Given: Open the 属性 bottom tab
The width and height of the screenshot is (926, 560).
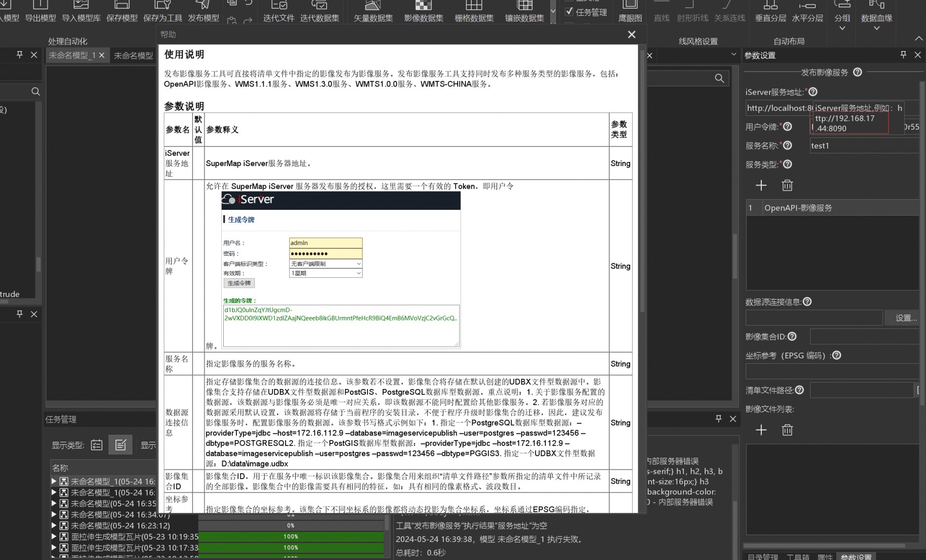Looking at the screenshot, I should tap(825, 557).
